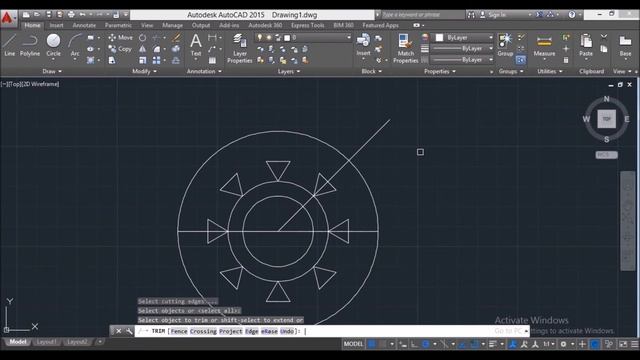Screen dimensions: 640x360
Task: Click the Undo option in TRIM command line
Action: (x=287, y=331)
